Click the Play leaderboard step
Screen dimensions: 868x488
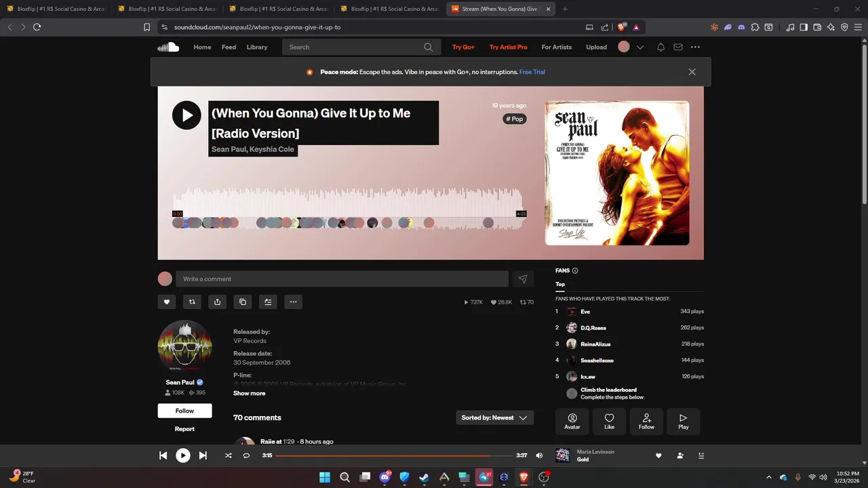point(684,421)
